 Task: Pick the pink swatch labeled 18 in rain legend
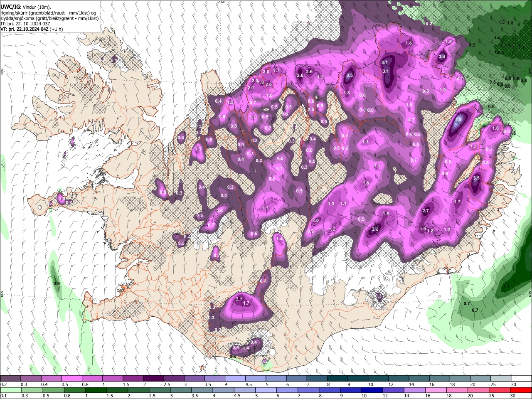[x=456, y=390]
